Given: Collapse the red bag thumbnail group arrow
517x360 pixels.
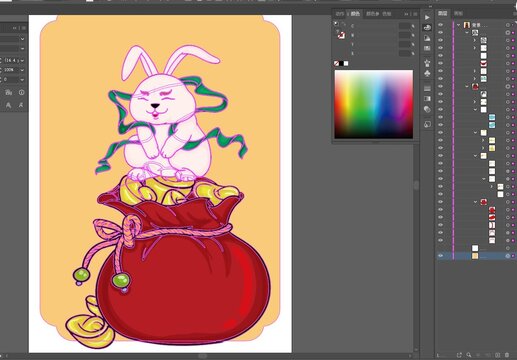Looking at the screenshot, I should (475, 202).
